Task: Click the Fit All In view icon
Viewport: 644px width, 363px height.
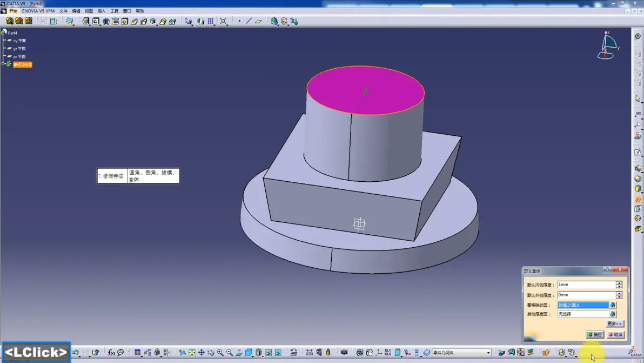Action: [192, 352]
